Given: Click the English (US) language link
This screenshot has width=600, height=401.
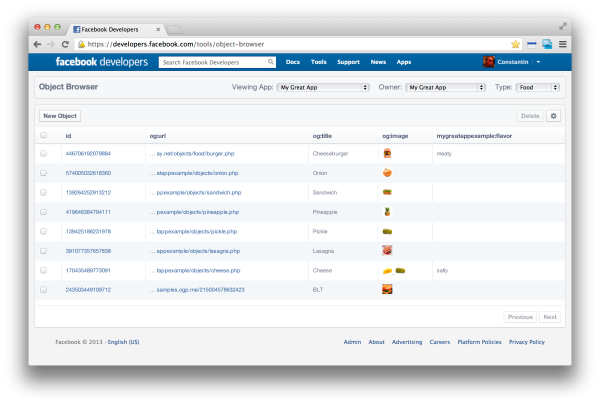Looking at the screenshot, I should point(123,342).
